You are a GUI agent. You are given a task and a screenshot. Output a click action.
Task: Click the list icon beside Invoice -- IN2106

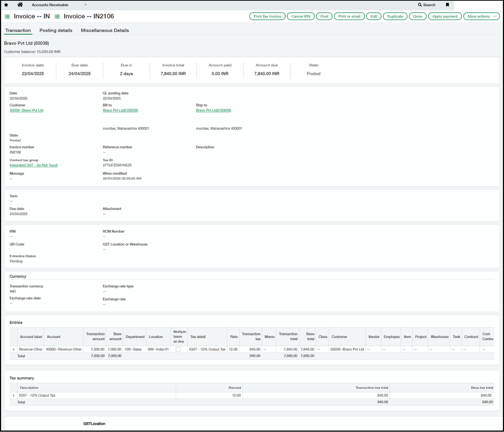point(56,16)
